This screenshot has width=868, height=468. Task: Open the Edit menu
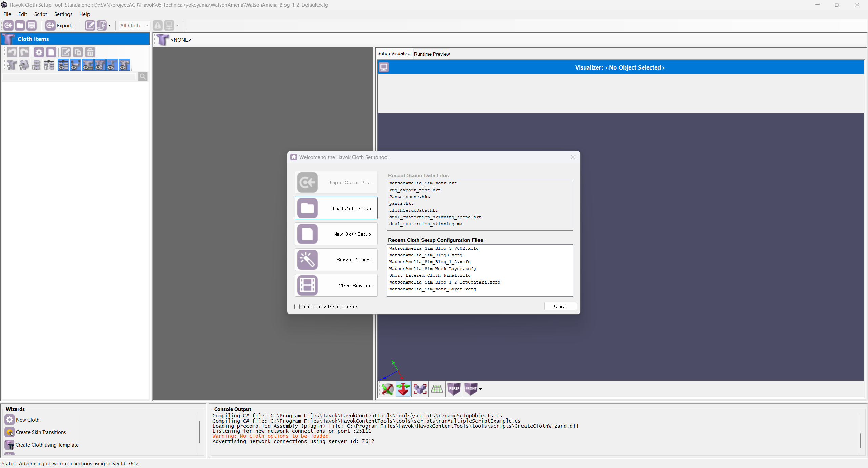click(23, 14)
